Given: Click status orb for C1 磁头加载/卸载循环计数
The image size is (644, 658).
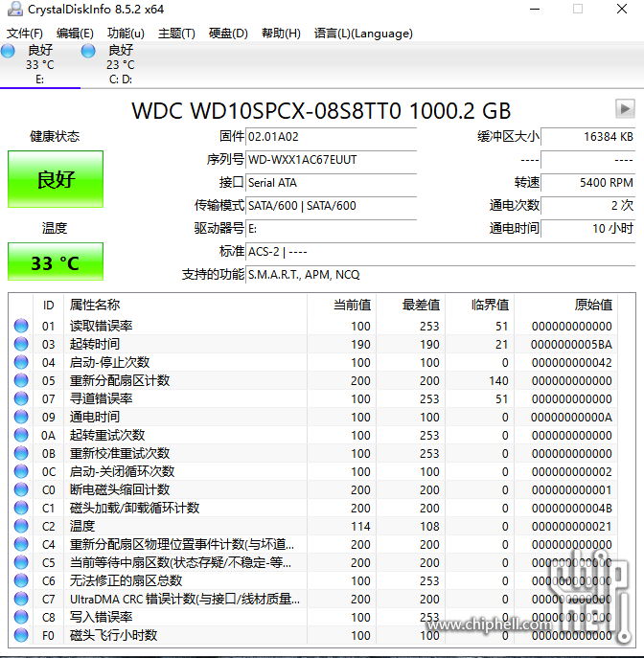Looking at the screenshot, I should click(21, 508).
